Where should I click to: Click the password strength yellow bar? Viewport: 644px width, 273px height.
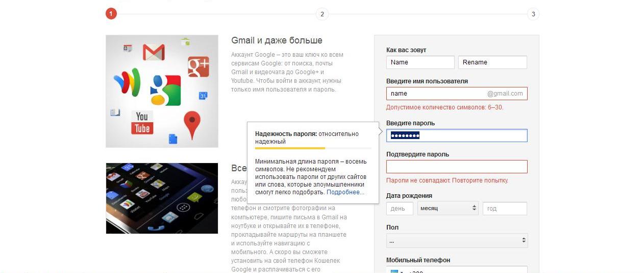coord(290,148)
